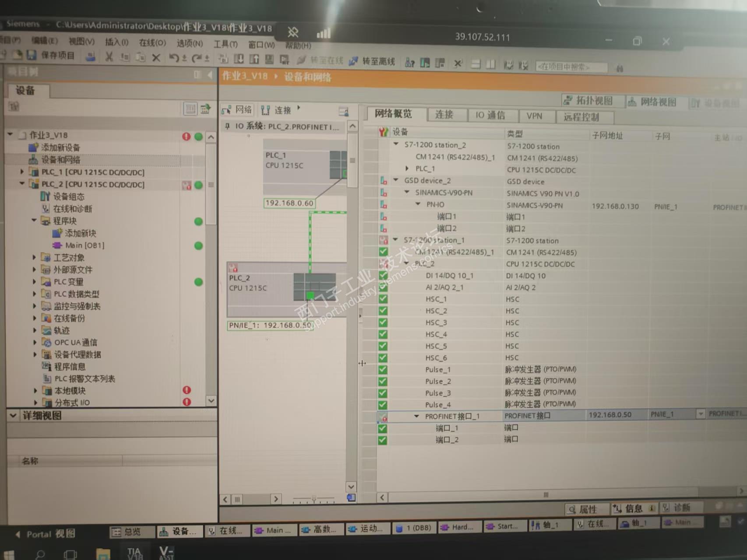Open the 视图(V) menu
747x560 pixels.
tap(81, 41)
